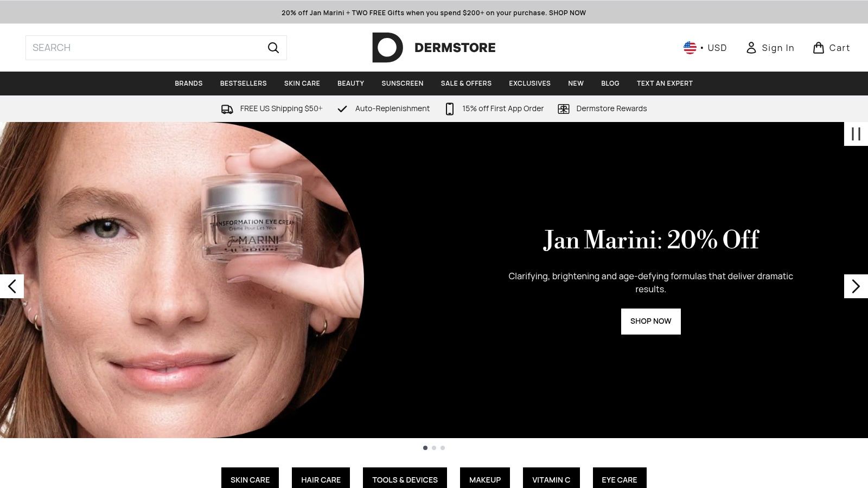868x488 pixels.
Task: Click the 'Jan Marini: 20% Off' heading
Action: (x=651, y=240)
